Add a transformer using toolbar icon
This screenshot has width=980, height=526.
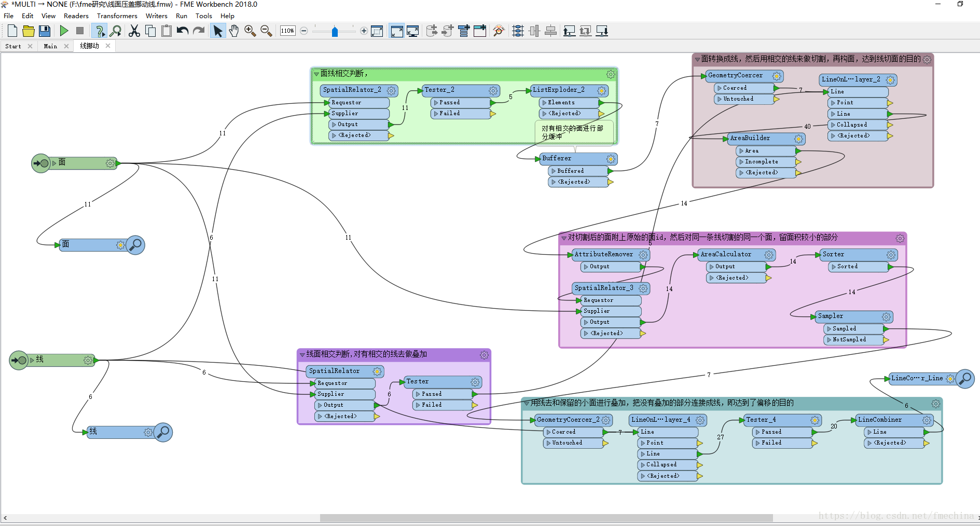pyautogui.click(x=464, y=31)
